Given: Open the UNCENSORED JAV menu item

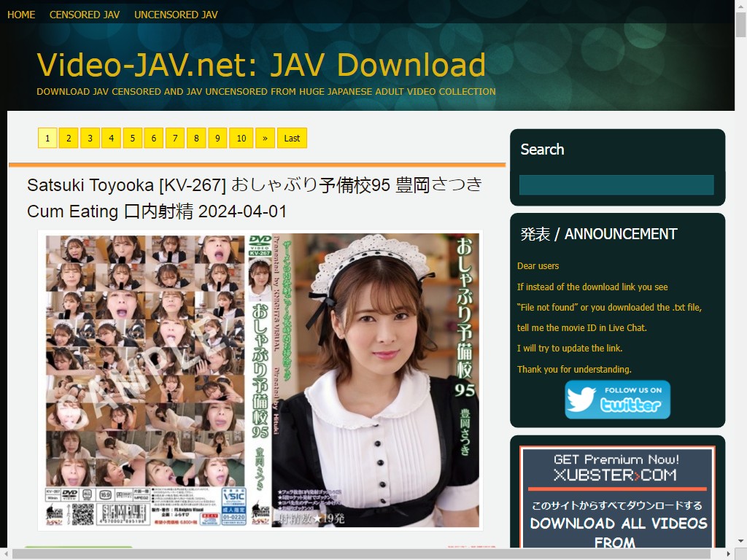Looking at the screenshot, I should [176, 15].
